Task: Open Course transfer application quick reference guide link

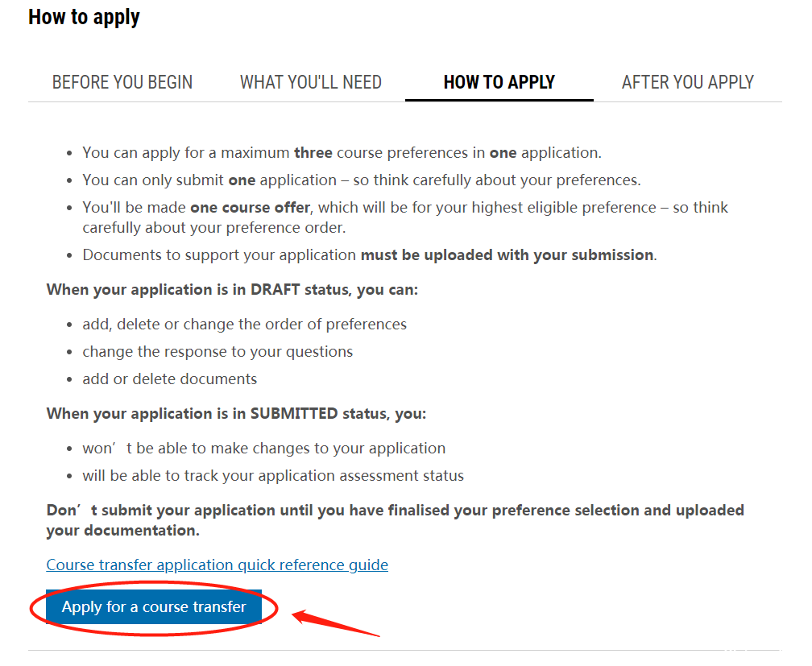Action: [217, 565]
